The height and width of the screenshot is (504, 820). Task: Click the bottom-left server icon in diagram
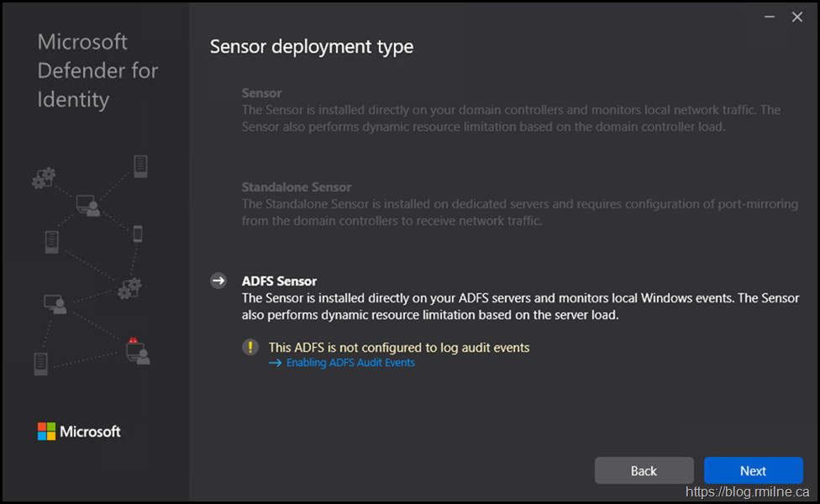41,364
